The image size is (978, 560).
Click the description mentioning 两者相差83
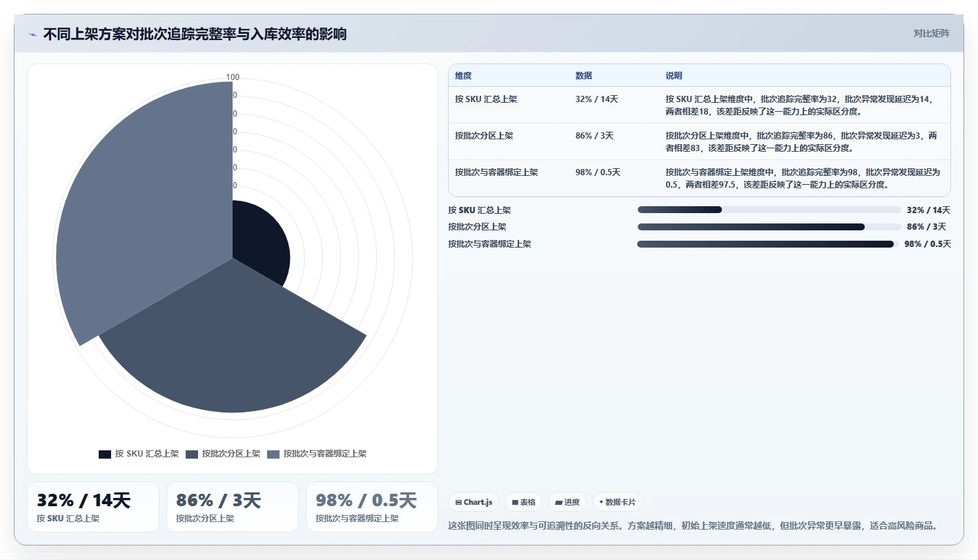click(x=802, y=141)
